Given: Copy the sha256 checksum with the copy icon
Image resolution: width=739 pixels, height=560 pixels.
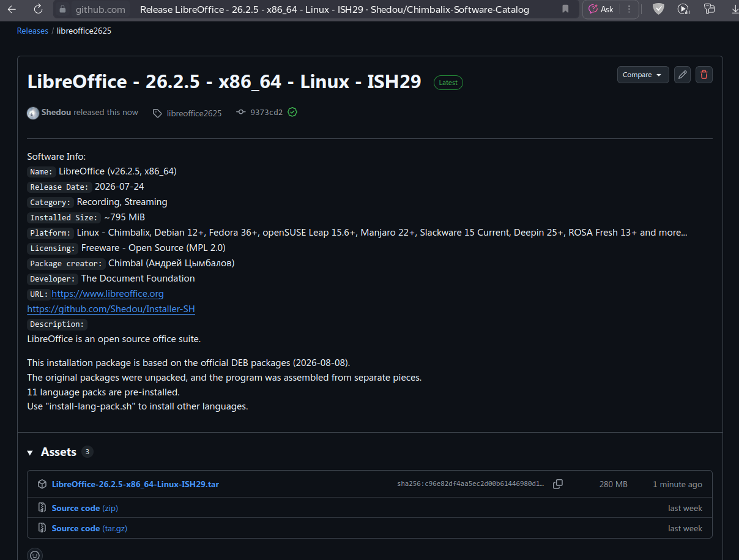Looking at the screenshot, I should coord(558,484).
